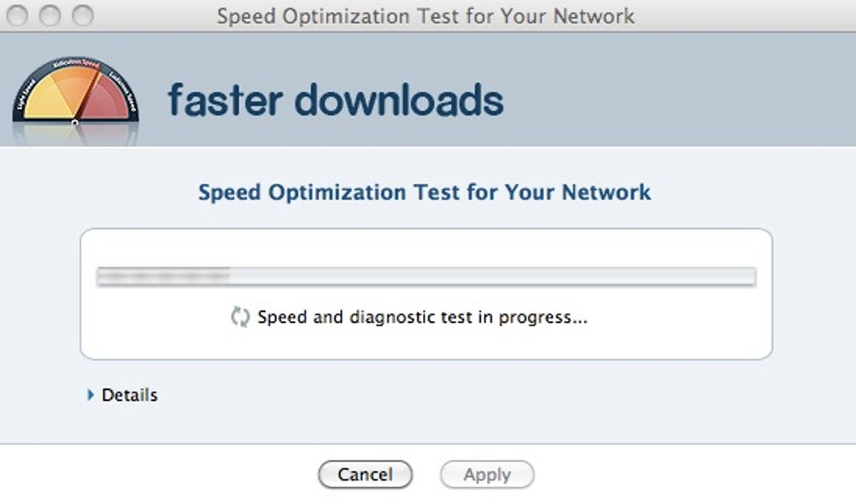
Task: Click the 'Speed and diagnostic test in progress' status
Action: (422, 317)
